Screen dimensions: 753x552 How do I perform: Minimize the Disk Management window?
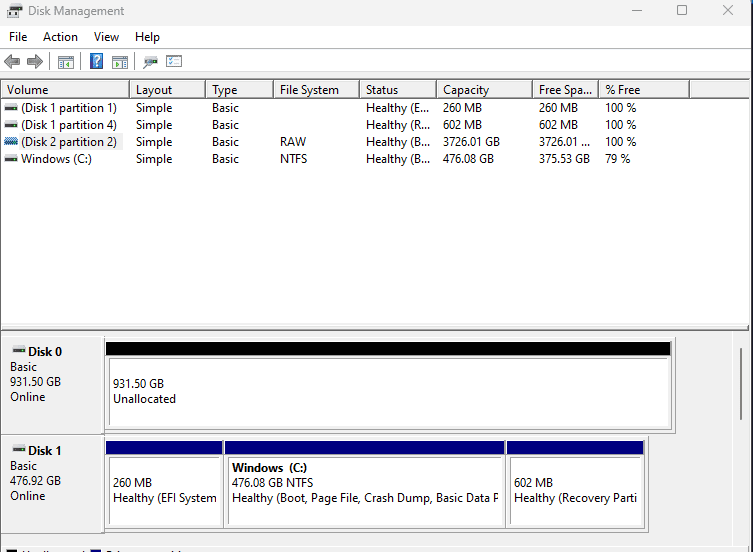click(x=637, y=10)
